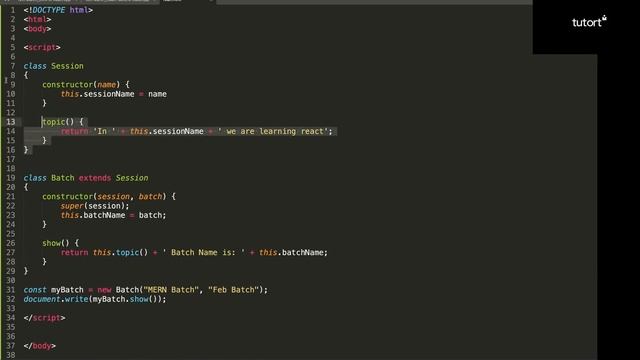Click the opening 'script' tag on line 5

pyautogui.click(x=42, y=47)
